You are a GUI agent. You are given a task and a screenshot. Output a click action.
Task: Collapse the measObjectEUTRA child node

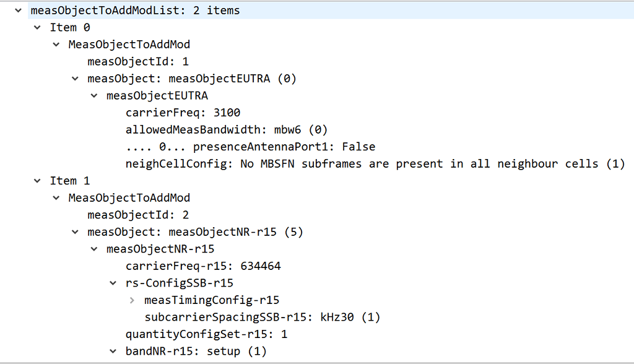[x=94, y=96]
